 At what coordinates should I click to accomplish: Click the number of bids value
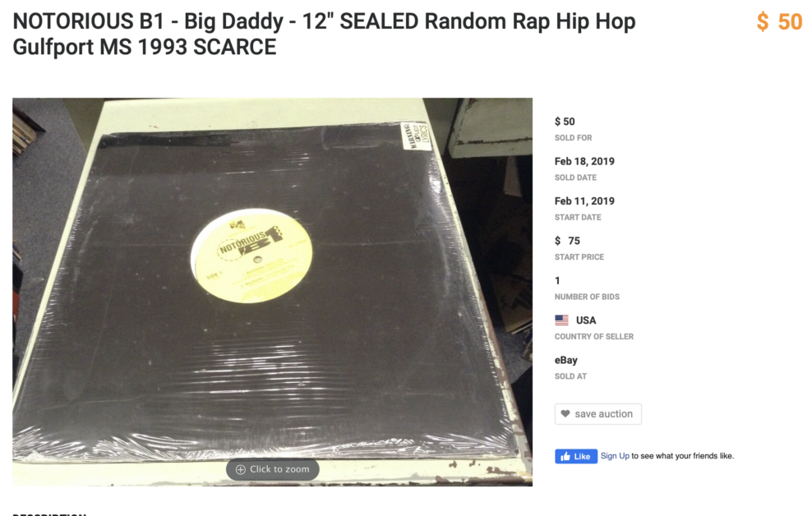(558, 280)
